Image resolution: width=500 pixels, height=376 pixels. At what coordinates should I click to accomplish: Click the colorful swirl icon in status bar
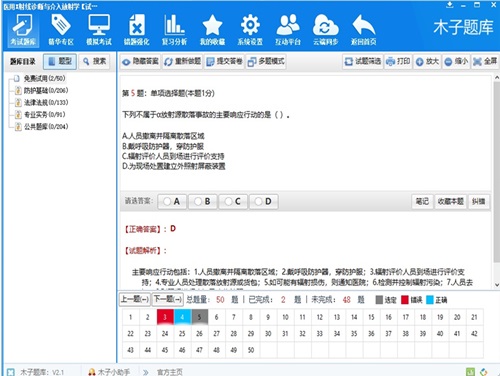(484, 372)
